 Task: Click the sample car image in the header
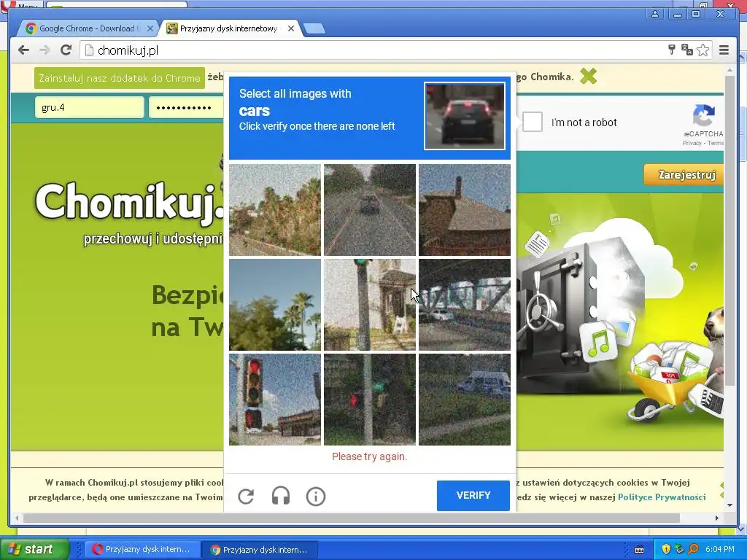(x=465, y=116)
